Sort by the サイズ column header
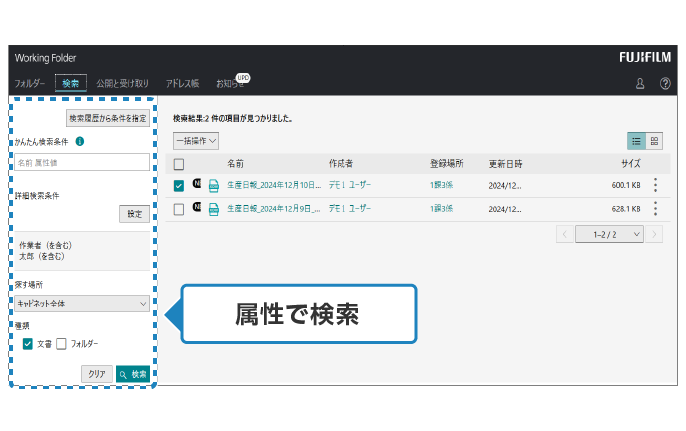This screenshot has height=431, width=686. coord(630,164)
